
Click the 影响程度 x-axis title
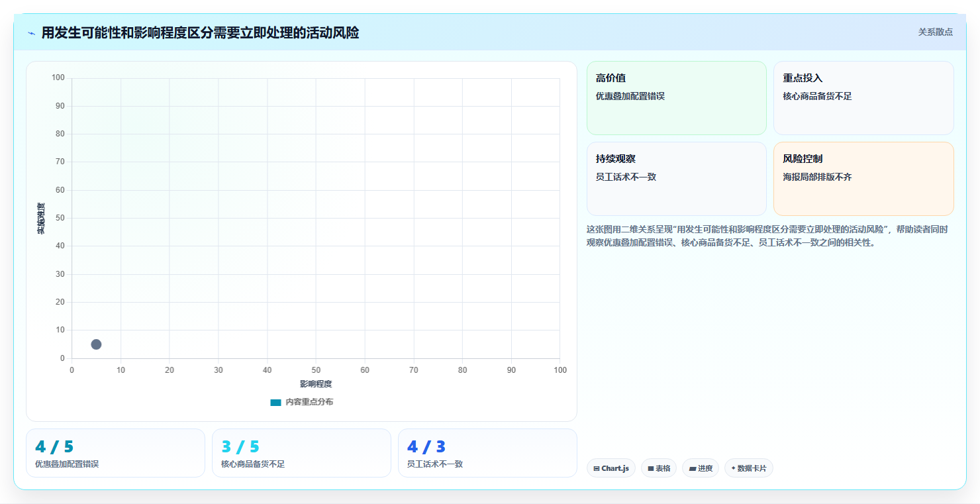tap(316, 384)
